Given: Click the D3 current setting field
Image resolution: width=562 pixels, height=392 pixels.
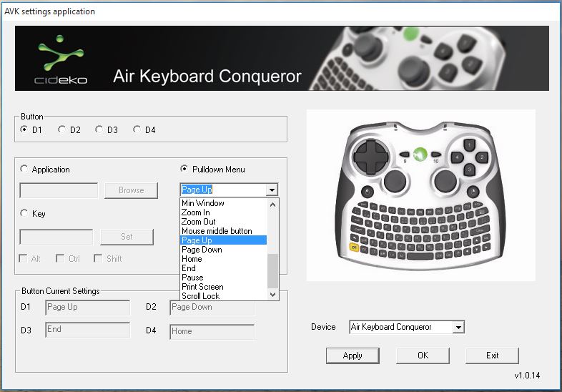Looking at the screenshot, I should [x=88, y=330].
